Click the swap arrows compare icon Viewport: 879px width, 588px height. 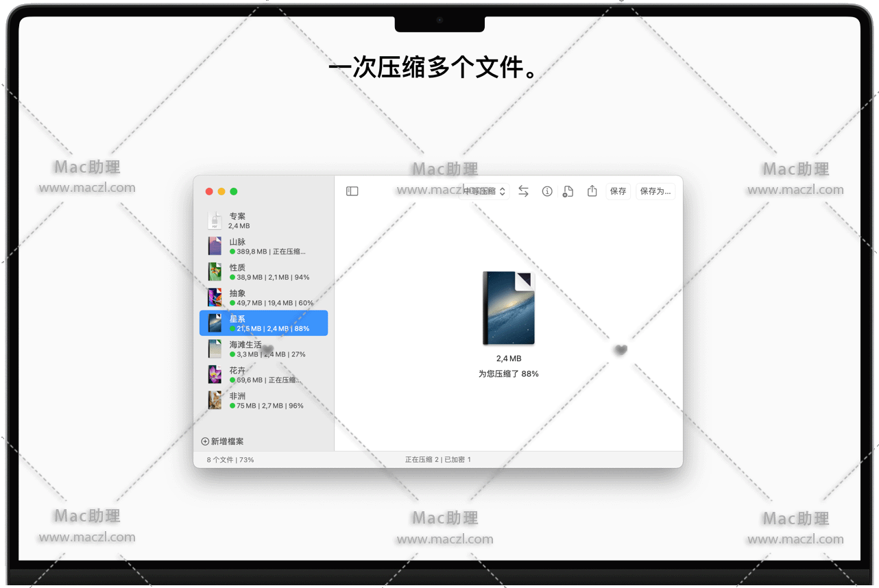pos(523,192)
